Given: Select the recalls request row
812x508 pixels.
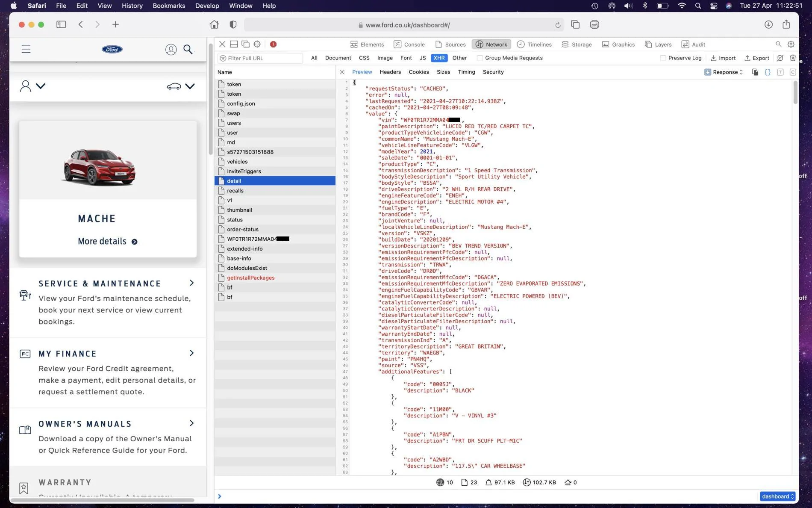Looking at the screenshot, I should 275,191.
